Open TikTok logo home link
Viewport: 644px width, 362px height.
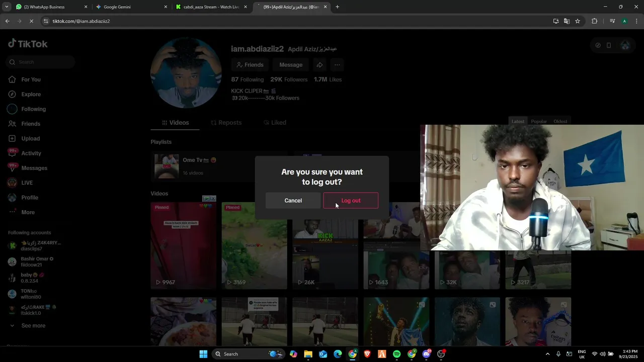click(28, 44)
